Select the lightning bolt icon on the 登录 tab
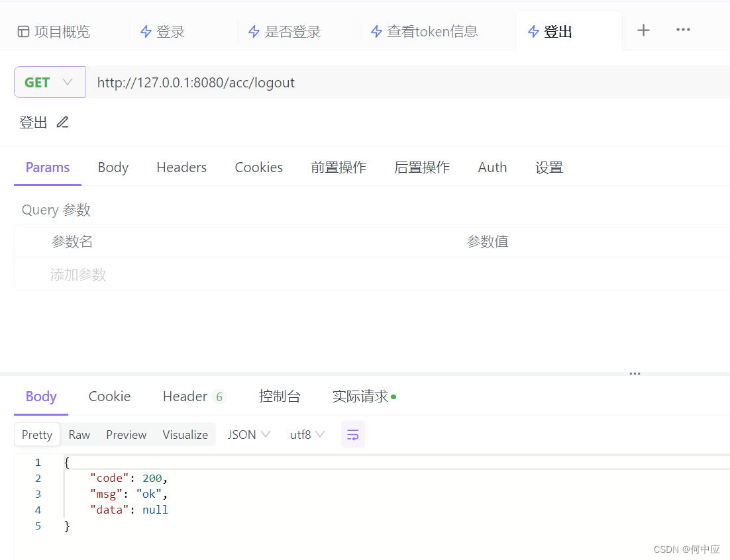Viewport: 730px width, 560px height. point(146,30)
